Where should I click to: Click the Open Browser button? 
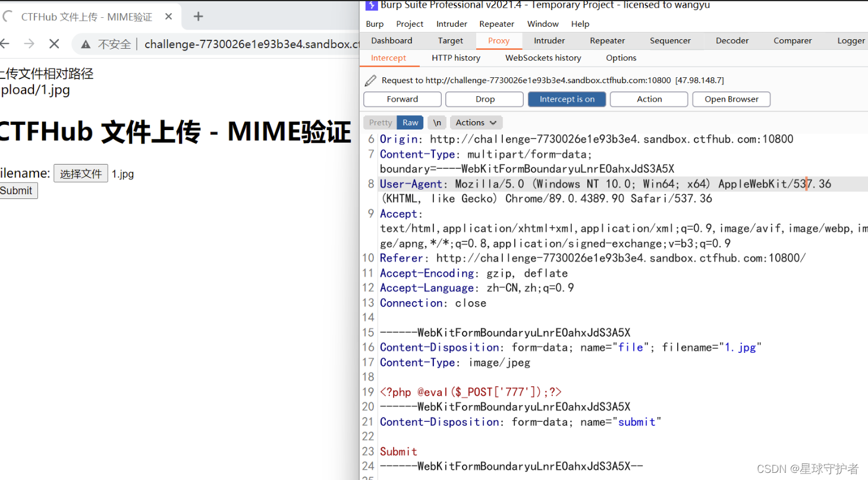731,99
